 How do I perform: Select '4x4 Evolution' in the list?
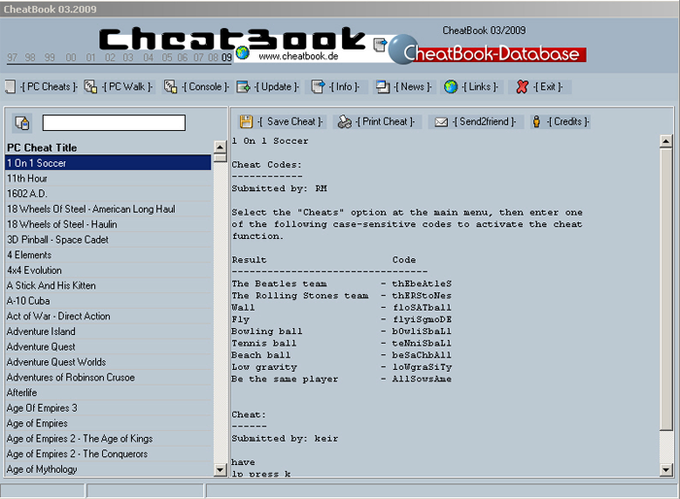click(x=108, y=270)
